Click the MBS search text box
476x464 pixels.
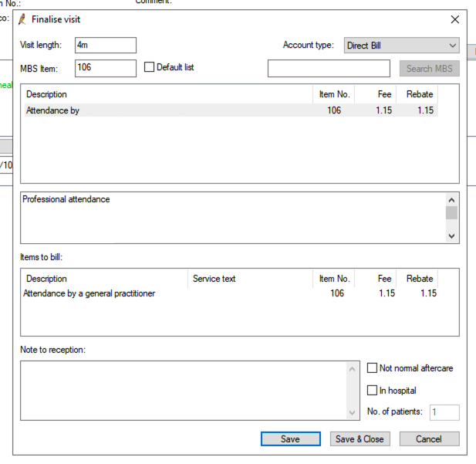tap(329, 69)
